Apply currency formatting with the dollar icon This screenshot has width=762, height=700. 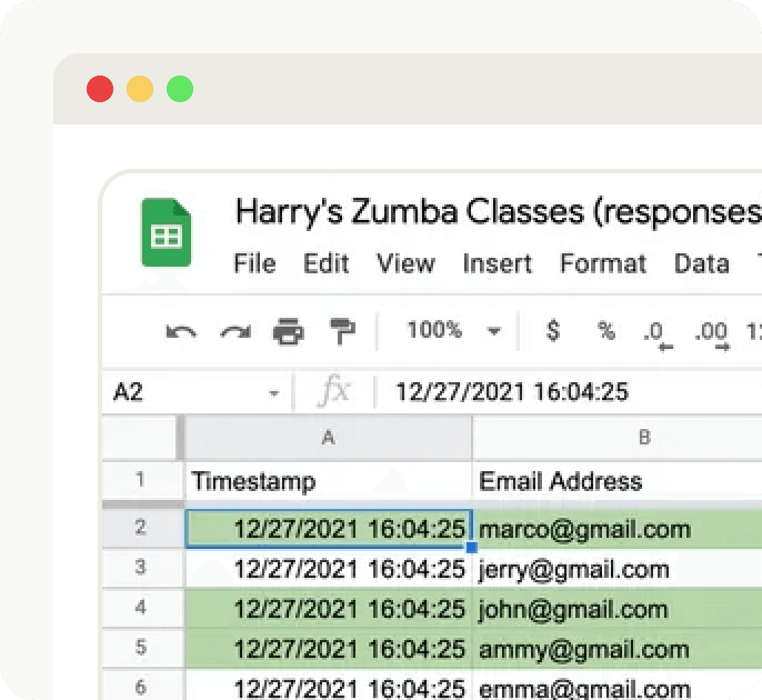(x=552, y=332)
